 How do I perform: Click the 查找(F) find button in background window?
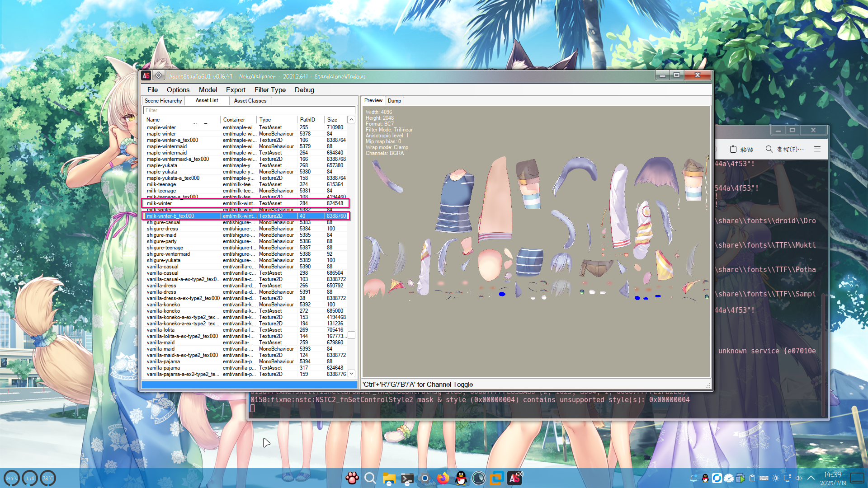784,149
